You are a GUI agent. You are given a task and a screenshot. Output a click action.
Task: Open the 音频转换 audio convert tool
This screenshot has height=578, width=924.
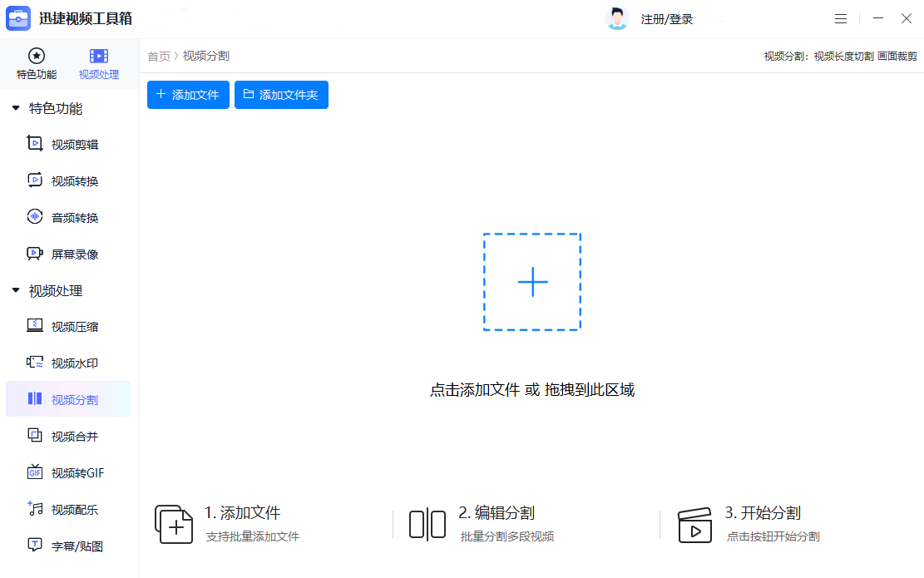click(x=74, y=218)
